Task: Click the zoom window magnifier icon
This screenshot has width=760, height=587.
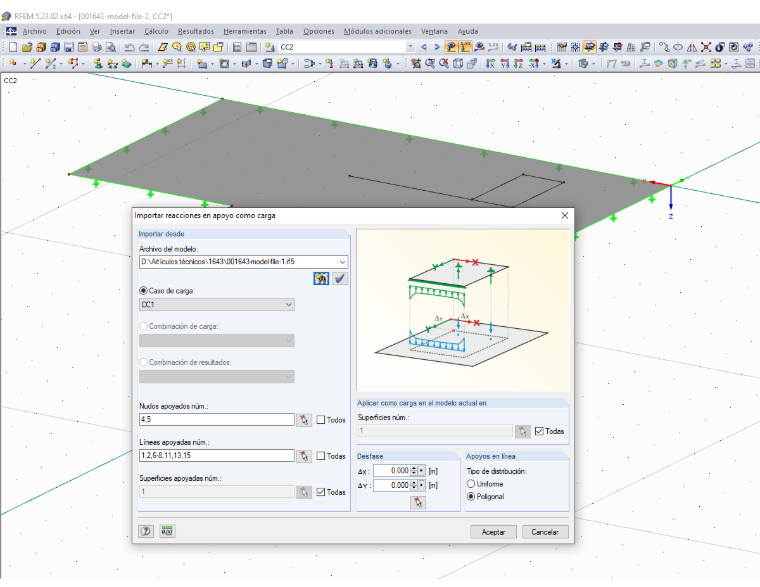Action: 430,63
